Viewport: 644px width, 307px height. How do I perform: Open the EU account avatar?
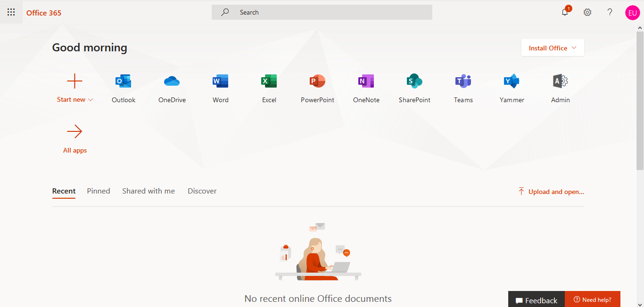633,13
